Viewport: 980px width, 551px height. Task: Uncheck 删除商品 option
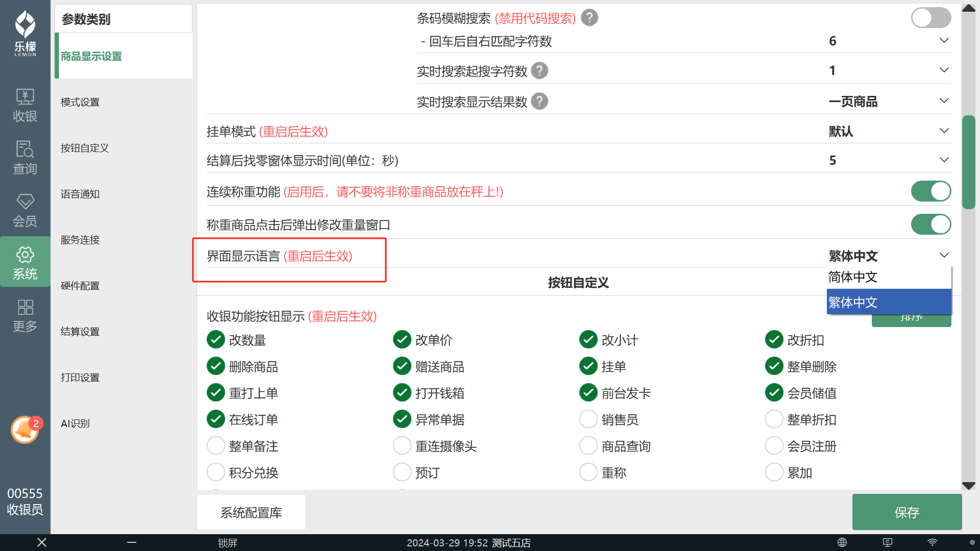(216, 366)
